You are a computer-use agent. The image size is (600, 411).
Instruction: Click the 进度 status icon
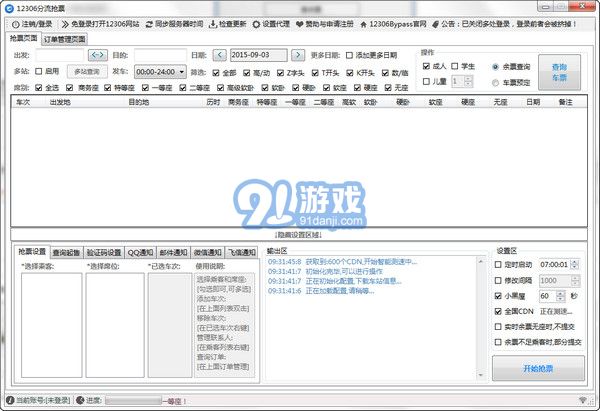[80, 400]
